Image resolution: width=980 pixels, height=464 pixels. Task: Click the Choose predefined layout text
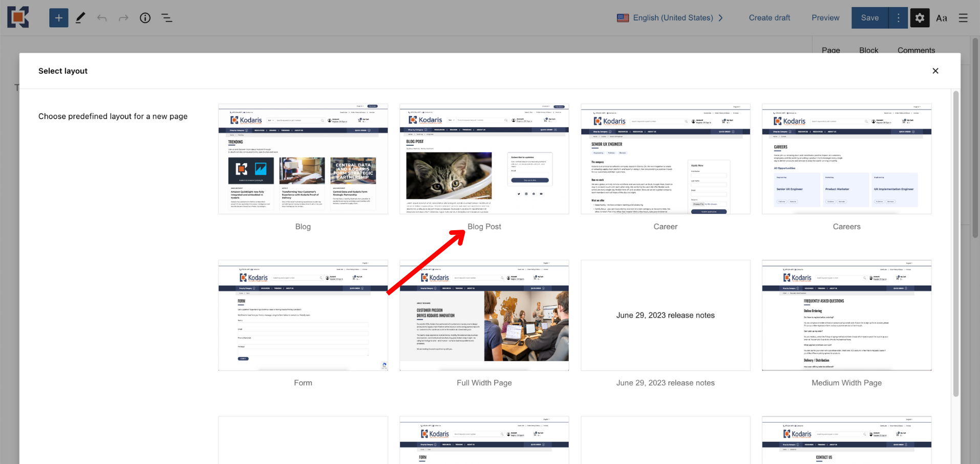click(113, 116)
